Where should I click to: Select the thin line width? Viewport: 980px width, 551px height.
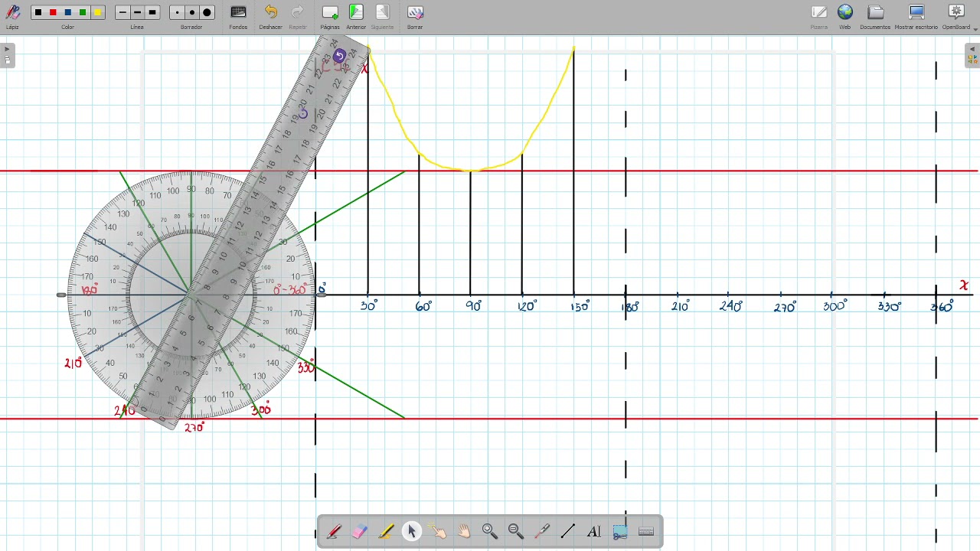pos(122,12)
